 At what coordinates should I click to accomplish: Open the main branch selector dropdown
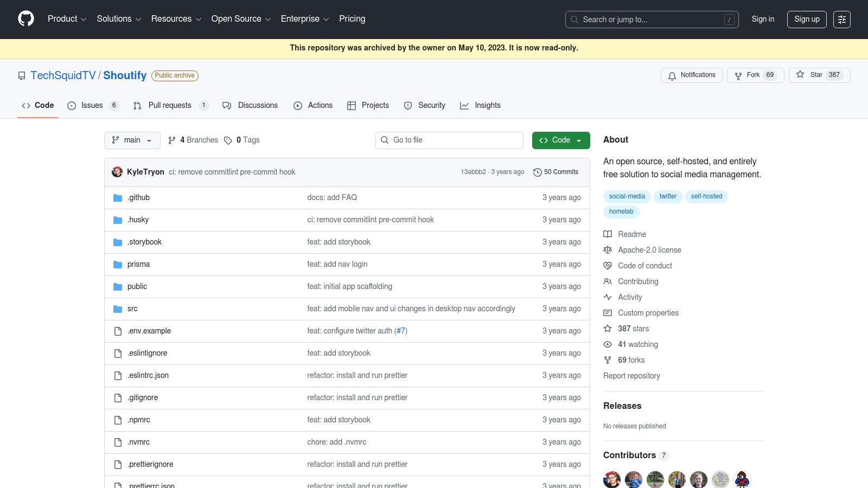click(132, 140)
